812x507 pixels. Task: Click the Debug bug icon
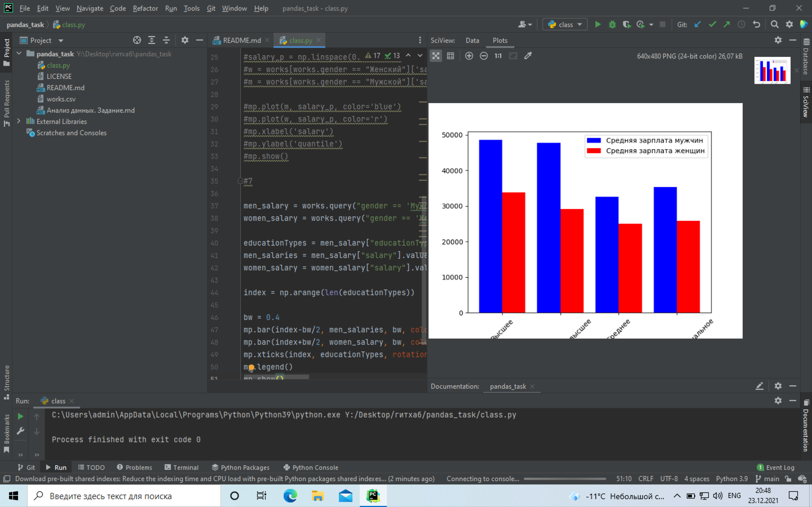[x=612, y=24]
